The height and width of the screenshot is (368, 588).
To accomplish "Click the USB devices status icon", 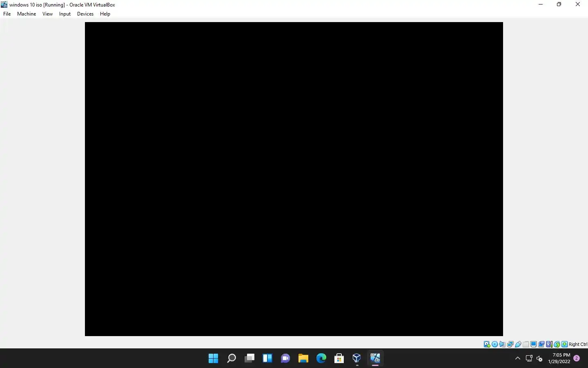I will (x=518, y=344).
